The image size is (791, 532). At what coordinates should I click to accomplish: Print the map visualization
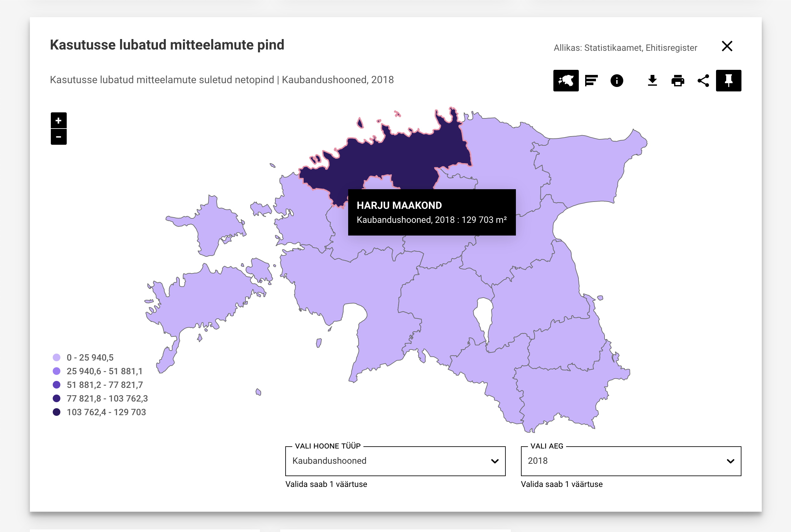tap(678, 80)
